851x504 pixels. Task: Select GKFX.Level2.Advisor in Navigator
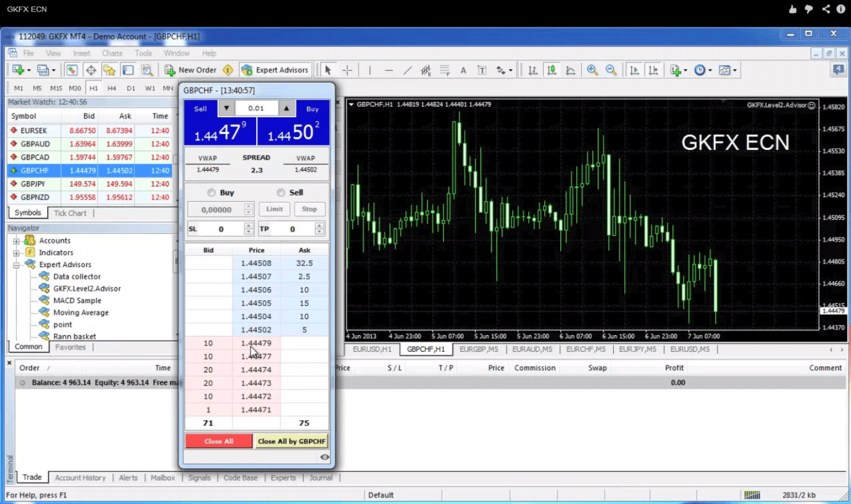(87, 289)
